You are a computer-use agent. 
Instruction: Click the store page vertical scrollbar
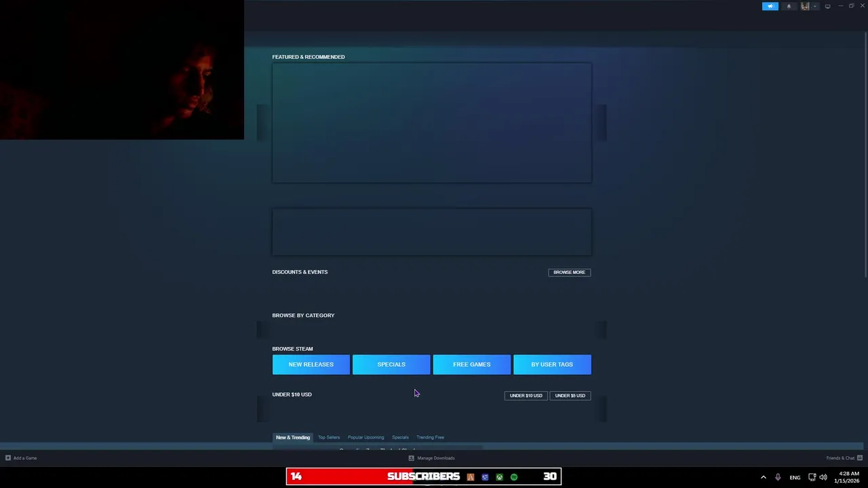(865, 155)
